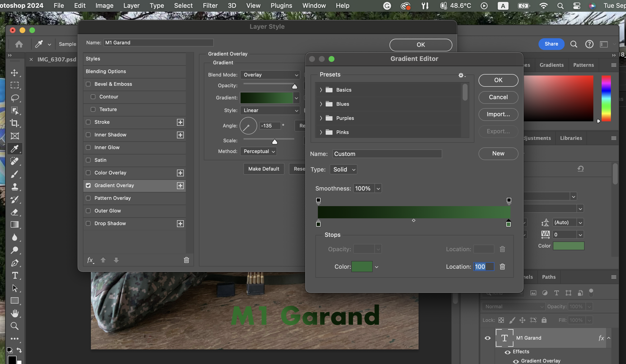Click the green stop Color swatch
This screenshot has height=364, width=626.
point(362,267)
